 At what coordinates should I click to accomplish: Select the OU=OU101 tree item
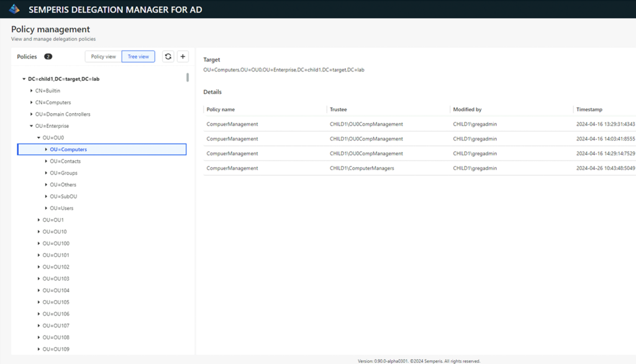(x=56, y=255)
